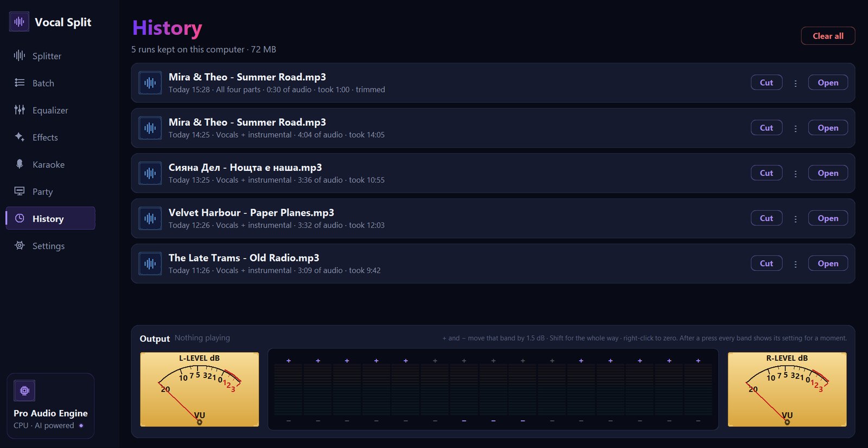Open the Old Radio run results
Screen dimensions: 868x448
click(x=828, y=263)
